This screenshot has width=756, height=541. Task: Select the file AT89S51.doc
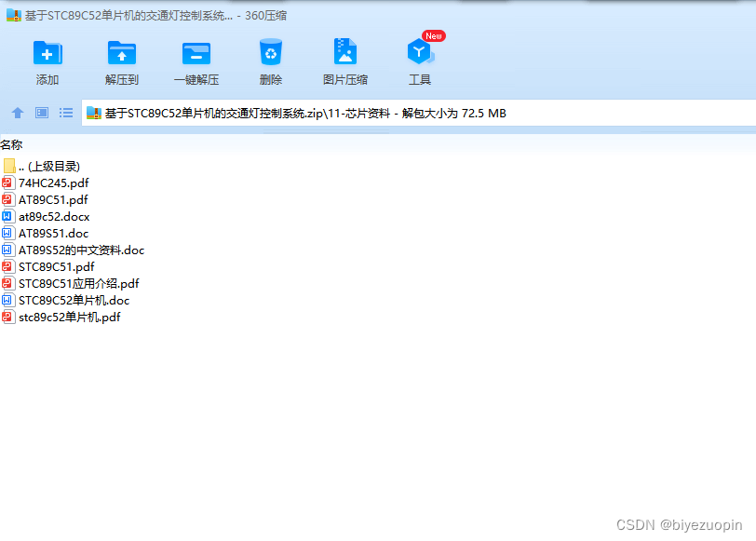click(53, 234)
